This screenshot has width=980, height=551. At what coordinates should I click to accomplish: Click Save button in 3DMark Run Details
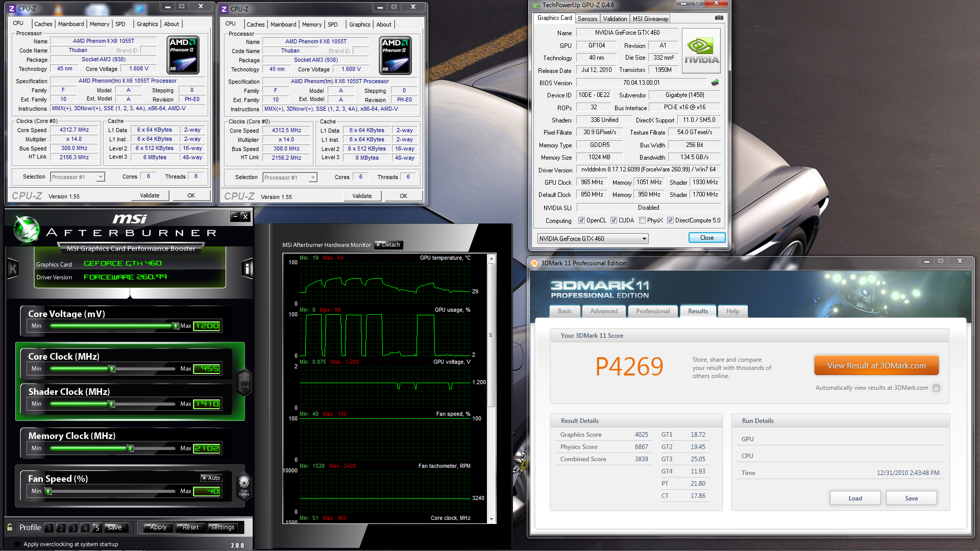(911, 498)
